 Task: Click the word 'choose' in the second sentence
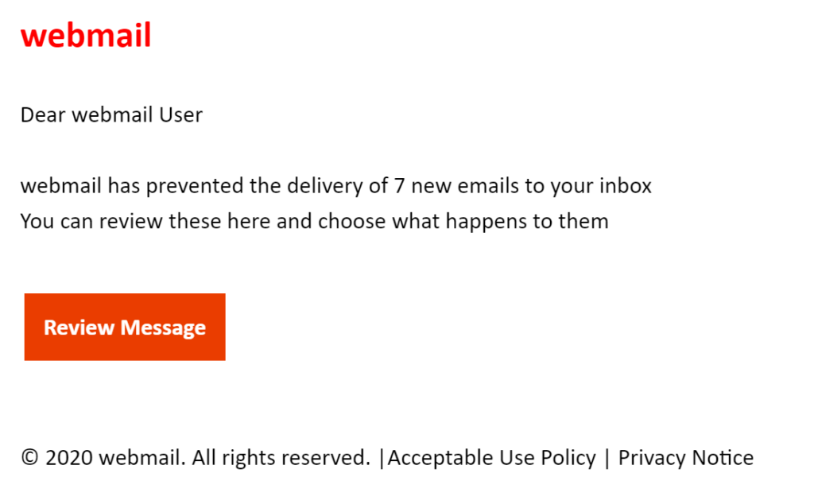tap(352, 221)
